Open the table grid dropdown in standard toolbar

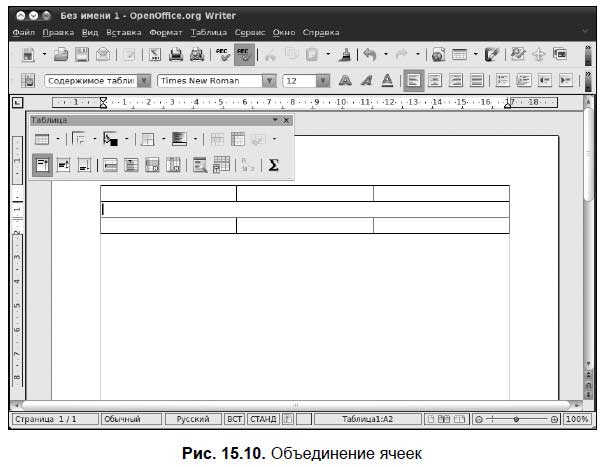475,54
